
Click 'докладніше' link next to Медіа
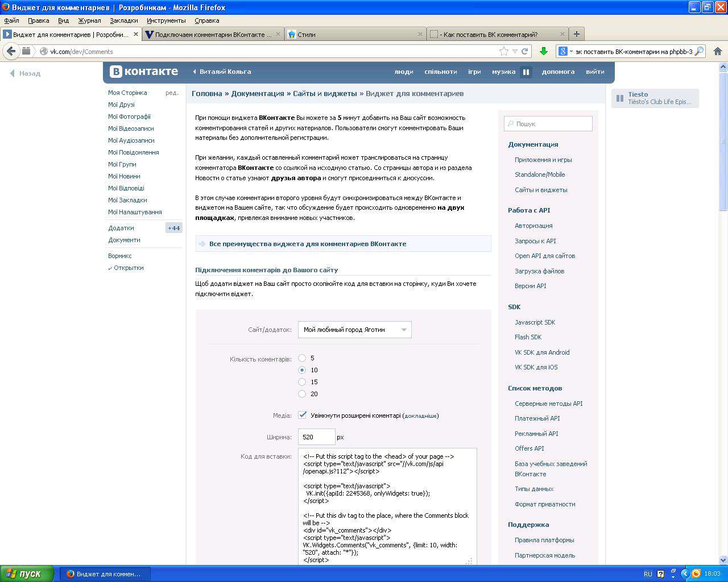click(420, 416)
